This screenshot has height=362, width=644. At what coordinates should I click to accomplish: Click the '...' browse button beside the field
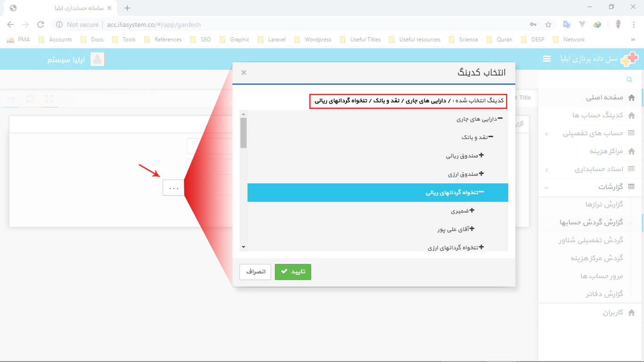173,187
